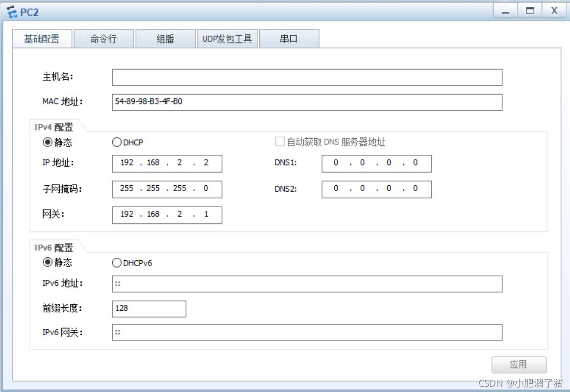Screen dimensions: 570x392
Task: Click the MAC 地址 field
Action: pos(307,102)
